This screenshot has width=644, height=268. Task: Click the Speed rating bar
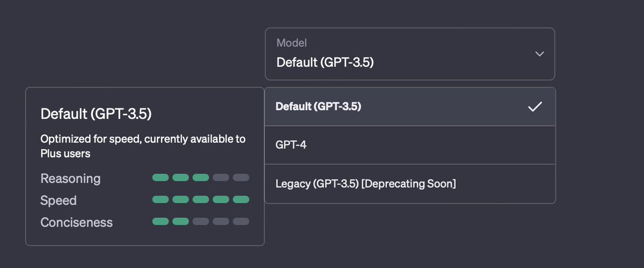coord(201,199)
